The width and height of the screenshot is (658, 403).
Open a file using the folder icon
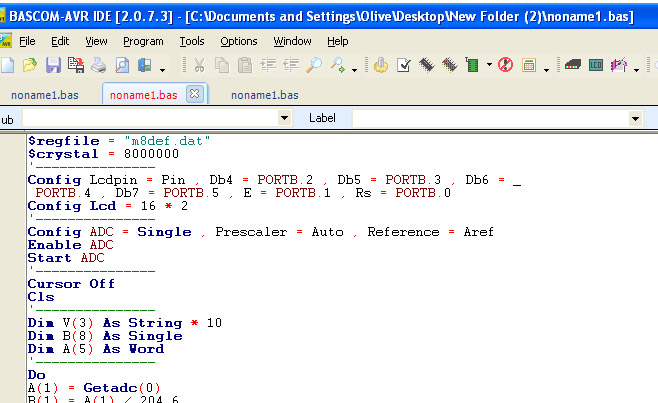[29, 65]
